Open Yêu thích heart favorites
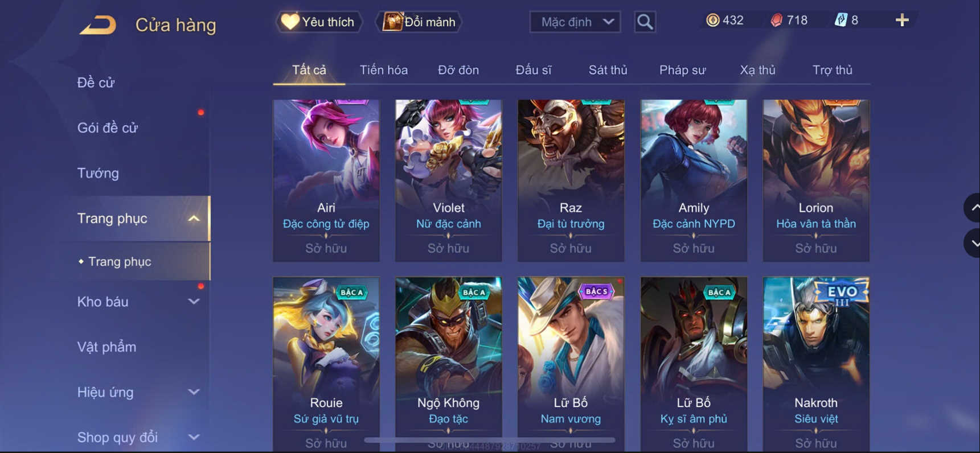The image size is (980, 453). [x=318, y=22]
